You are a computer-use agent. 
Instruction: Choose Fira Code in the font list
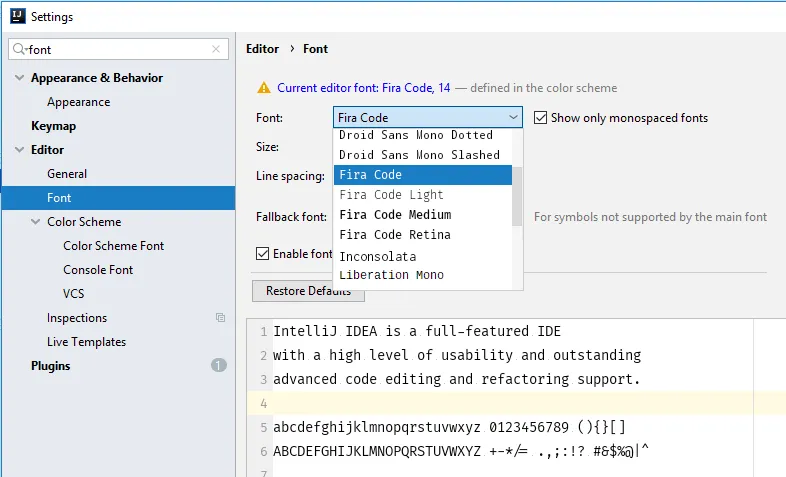[x=423, y=175]
